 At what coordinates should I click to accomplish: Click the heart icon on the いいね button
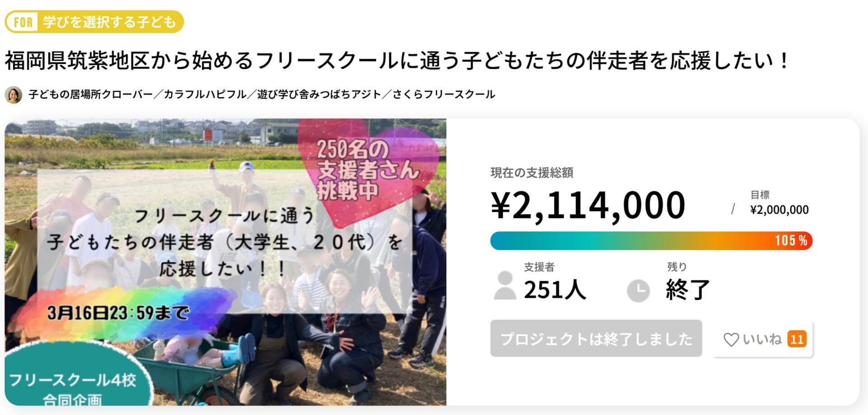pos(731,340)
